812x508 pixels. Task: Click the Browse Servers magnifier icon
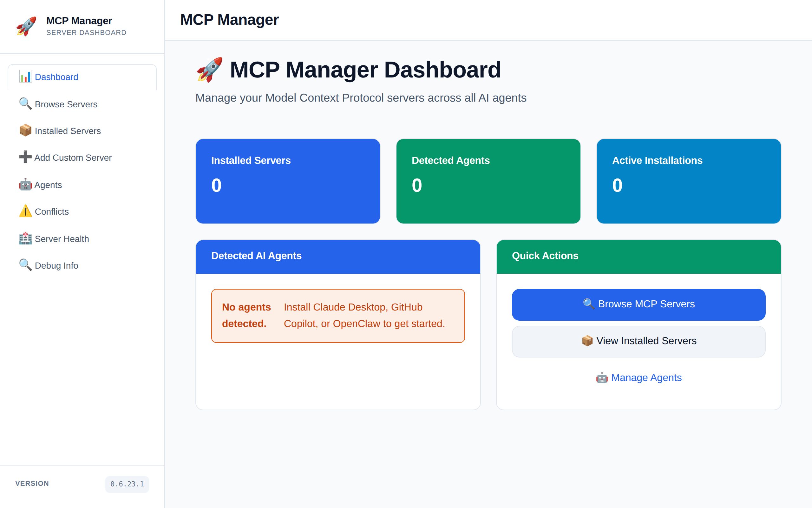coord(25,104)
